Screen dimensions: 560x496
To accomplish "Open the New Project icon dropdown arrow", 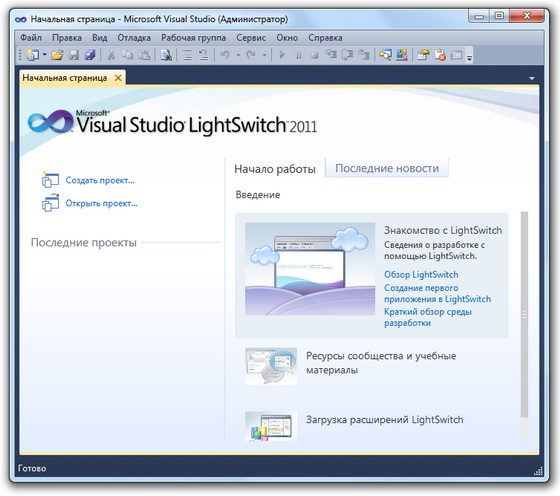I will [45, 55].
